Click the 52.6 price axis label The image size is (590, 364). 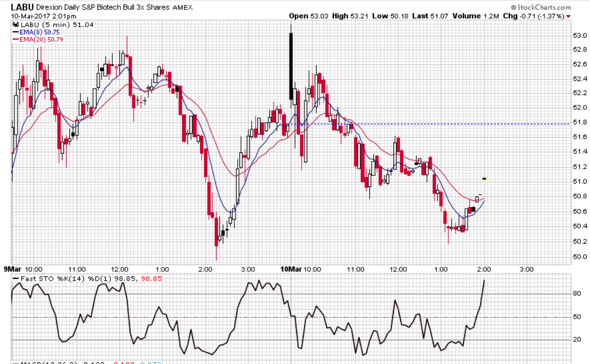[579, 64]
